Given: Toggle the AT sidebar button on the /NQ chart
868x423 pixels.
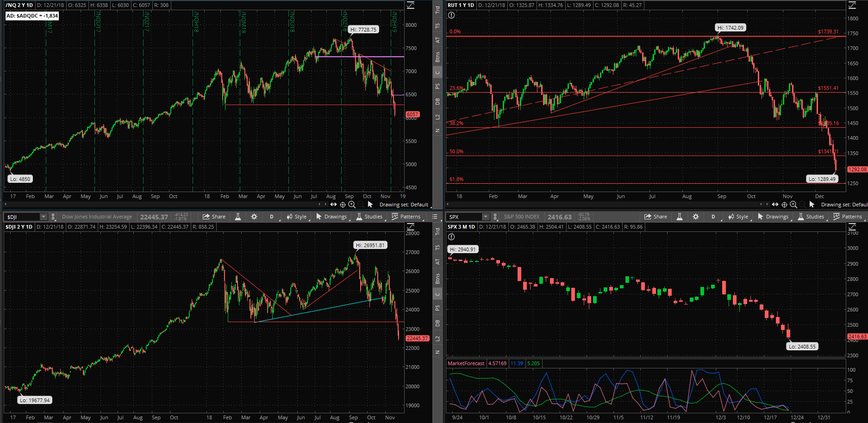Looking at the screenshot, I should click(437, 40).
